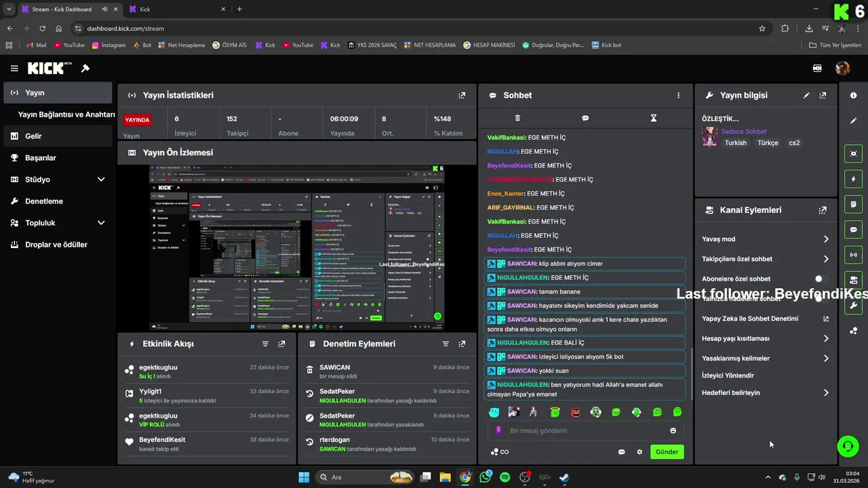Filter the Etkinlik Akışı list
The width and height of the screenshot is (868, 488).
pyautogui.click(x=265, y=344)
